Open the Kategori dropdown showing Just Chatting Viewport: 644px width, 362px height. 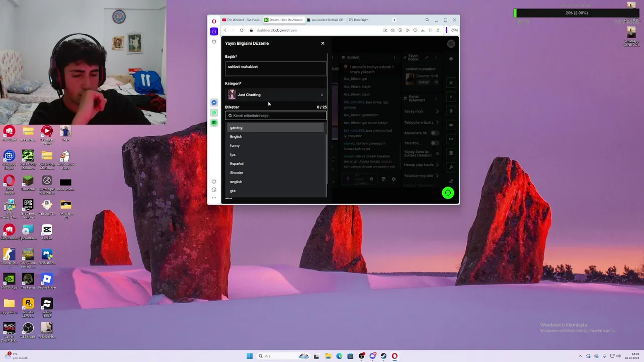[276, 95]
